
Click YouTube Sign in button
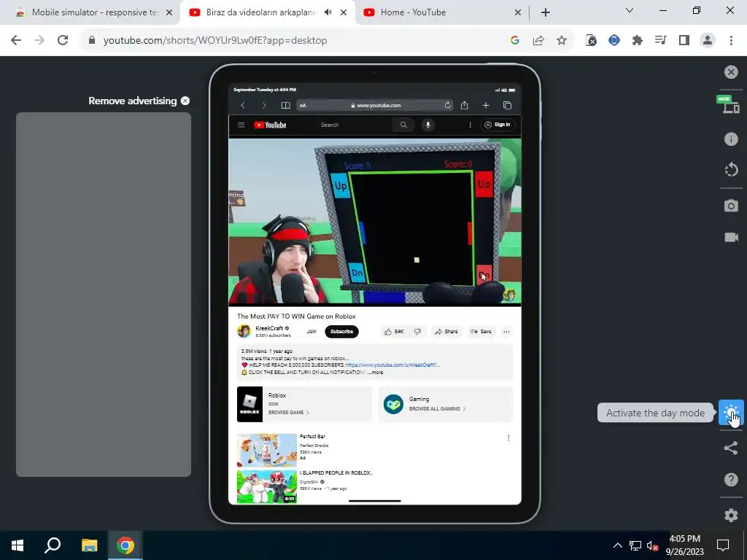[498, 125]
